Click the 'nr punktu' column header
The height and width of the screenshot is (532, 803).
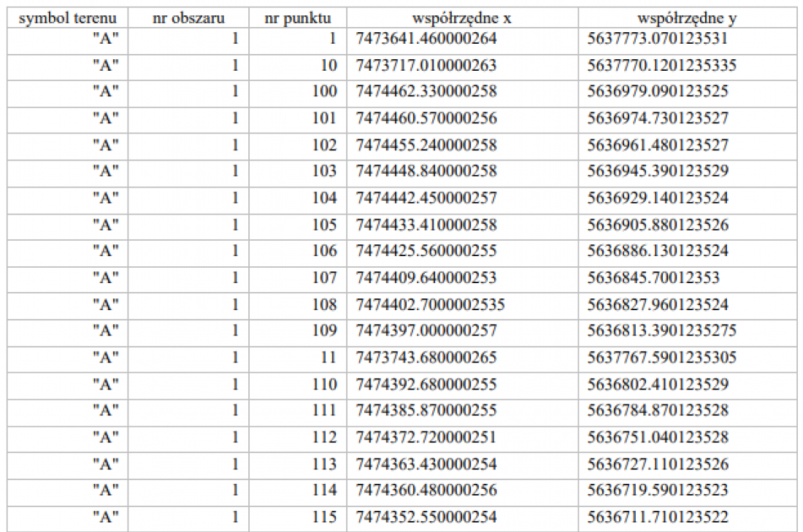[x=298, y=18]
